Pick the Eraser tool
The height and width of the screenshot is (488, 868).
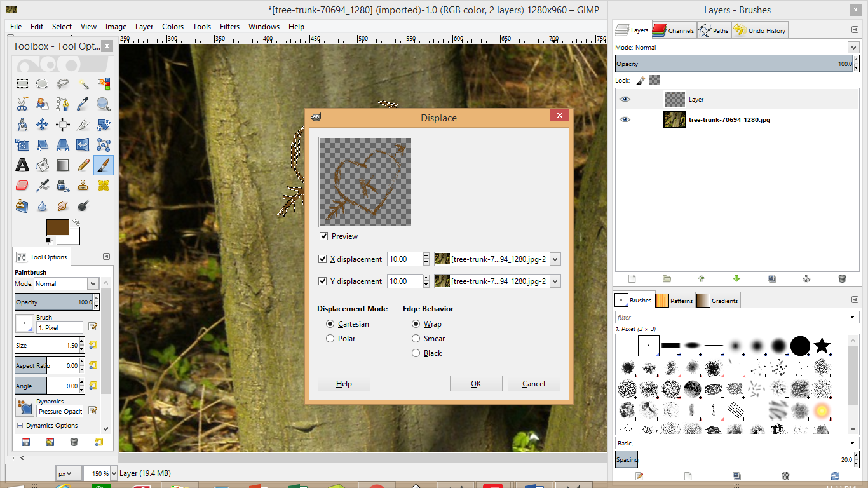[x=22, y=186]
